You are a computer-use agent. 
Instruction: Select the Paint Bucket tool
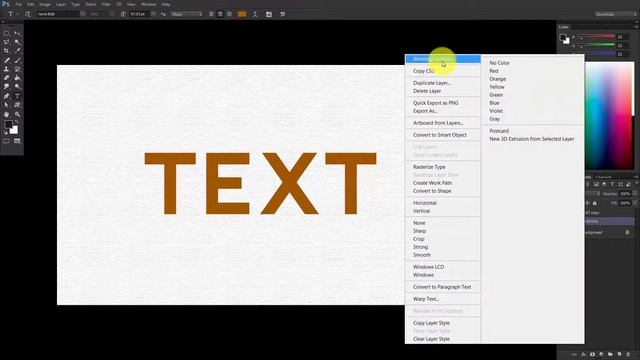coord(17,78)
